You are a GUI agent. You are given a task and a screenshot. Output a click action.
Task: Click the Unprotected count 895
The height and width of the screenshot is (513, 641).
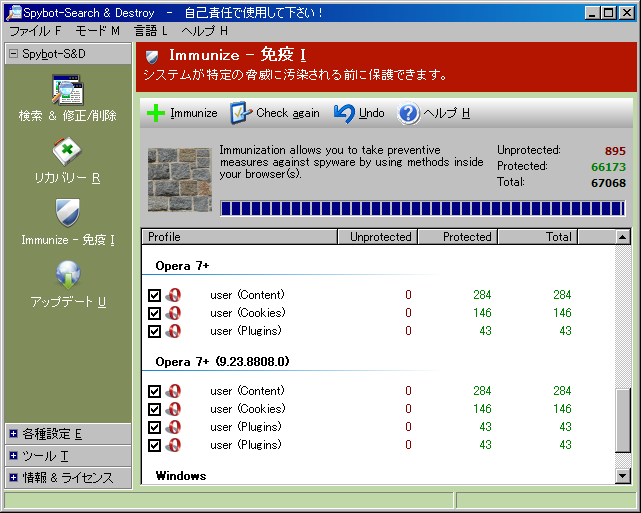click(615, 151)
